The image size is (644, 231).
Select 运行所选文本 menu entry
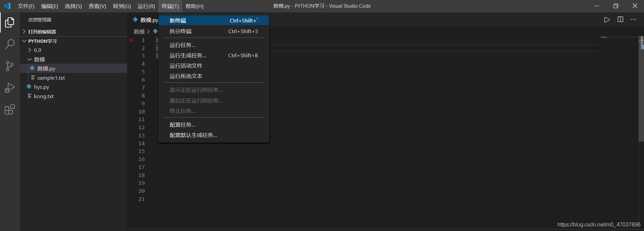point(214,76)
